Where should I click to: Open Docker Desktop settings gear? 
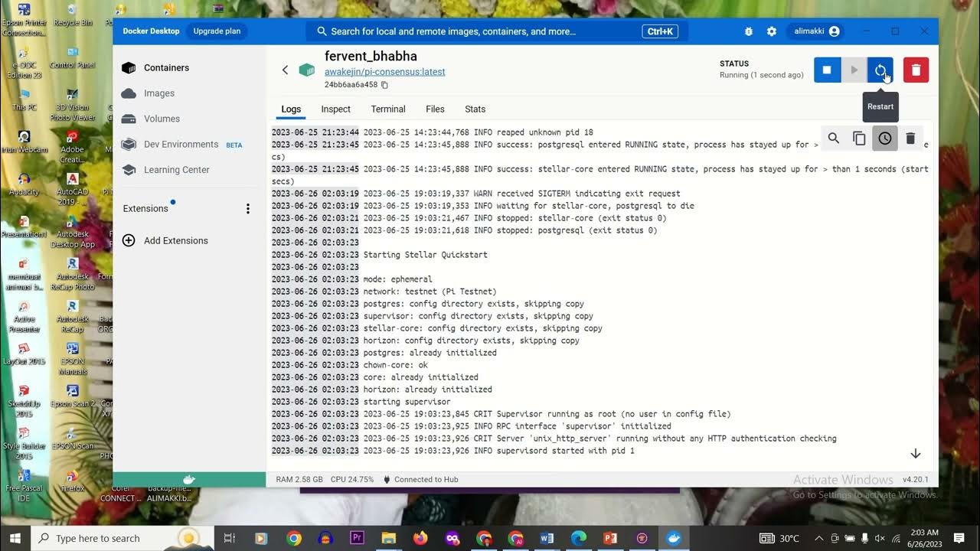click(772, 31)
